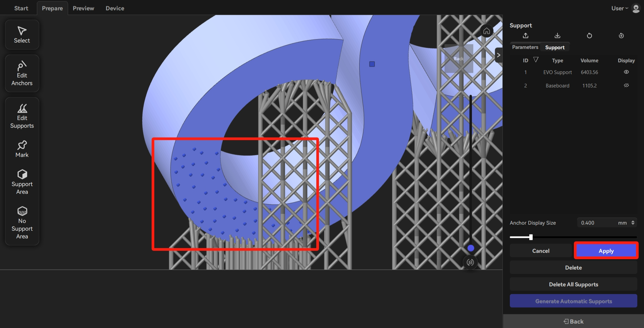Open the Support Area tool
The height and width of the screenshot is (328, 644).
click(x=22, y=181)
